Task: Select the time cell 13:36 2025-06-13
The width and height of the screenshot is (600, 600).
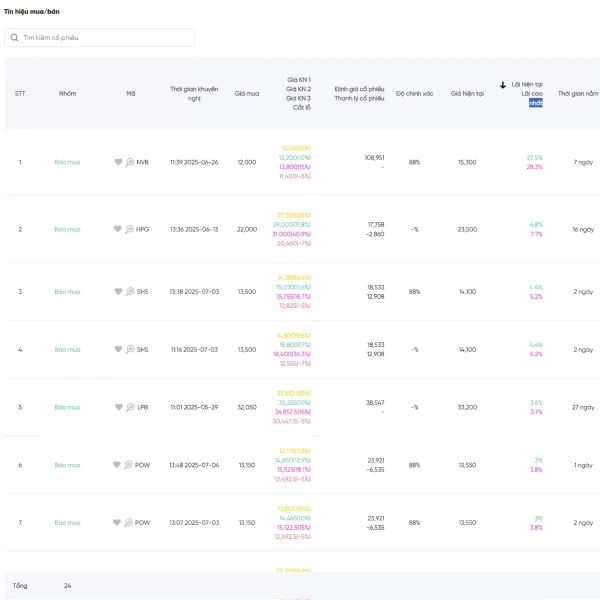Action: (x=194, y=229)
